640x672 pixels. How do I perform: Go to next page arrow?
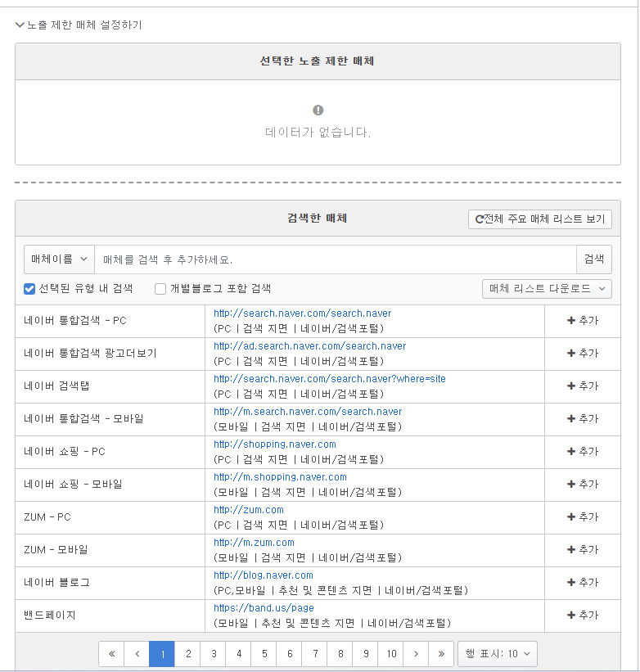pyautogui.click(x=416, y=654)
